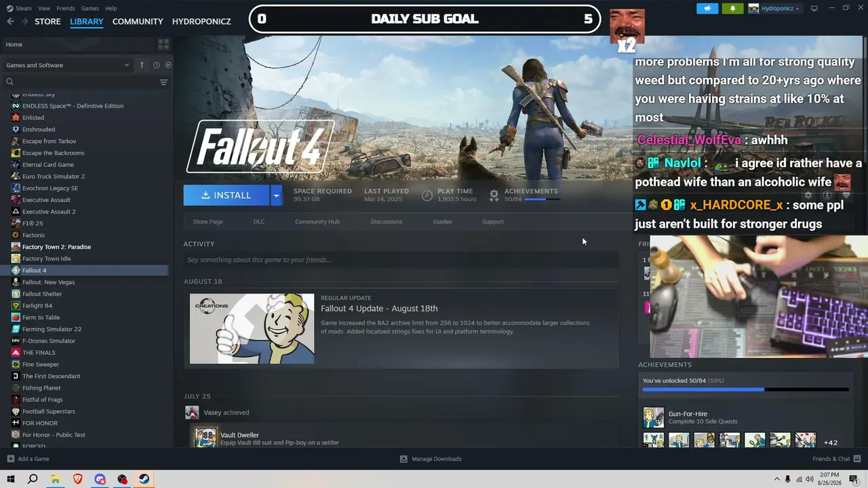Visit the Community Hub link
868x488 pixels.
[x=317, y=222]
